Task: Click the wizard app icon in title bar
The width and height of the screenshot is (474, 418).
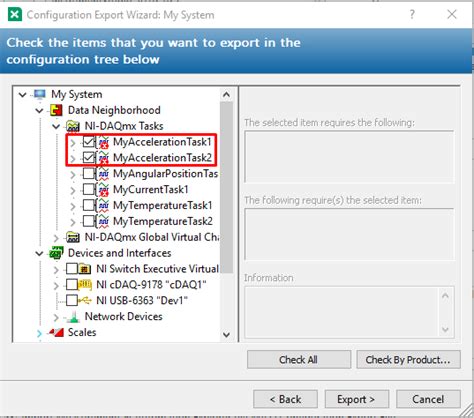Action: click(15, 15)
